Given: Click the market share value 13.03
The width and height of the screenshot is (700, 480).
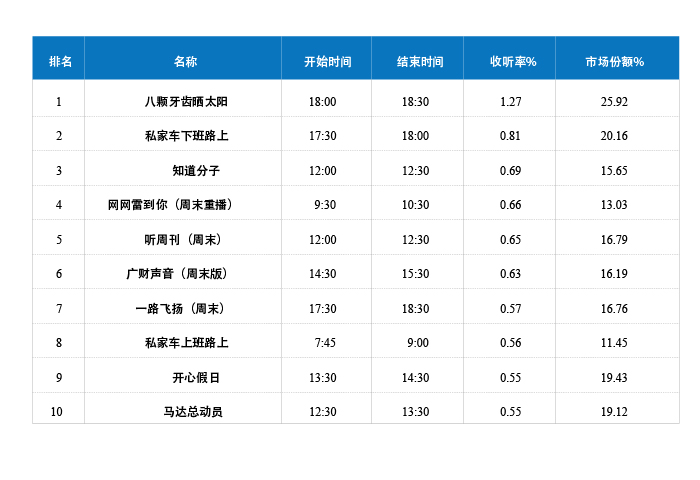Looking at the screenshot, I should pos(614,205).
